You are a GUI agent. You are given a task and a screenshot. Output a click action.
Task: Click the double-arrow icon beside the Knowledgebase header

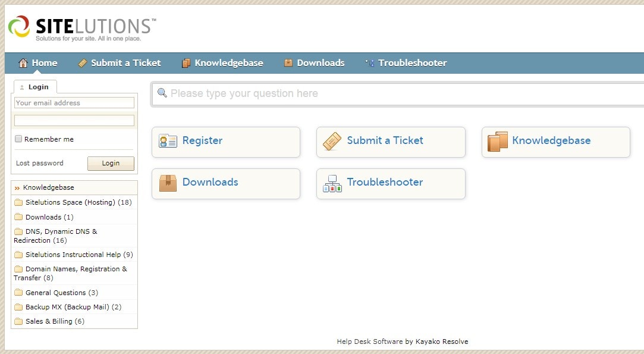click(17, 188)
